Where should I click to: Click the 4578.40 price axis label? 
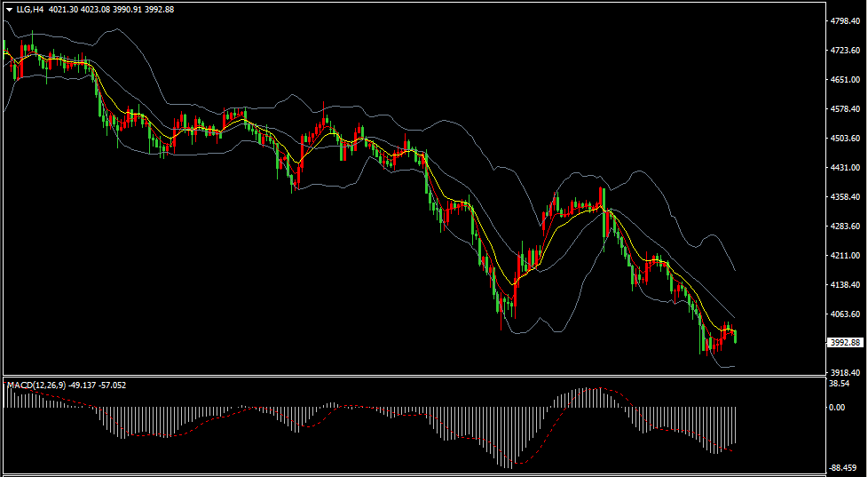[845, 109]
